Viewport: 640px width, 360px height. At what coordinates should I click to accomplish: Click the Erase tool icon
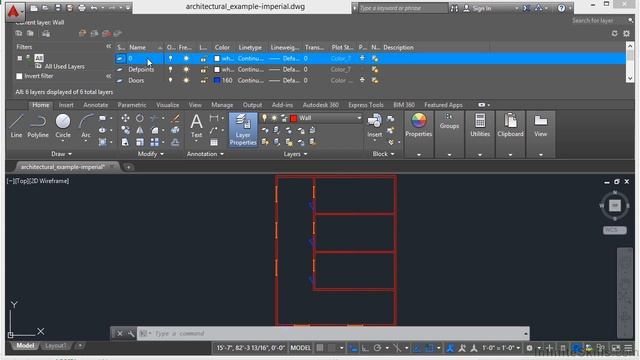coord(175,118)
